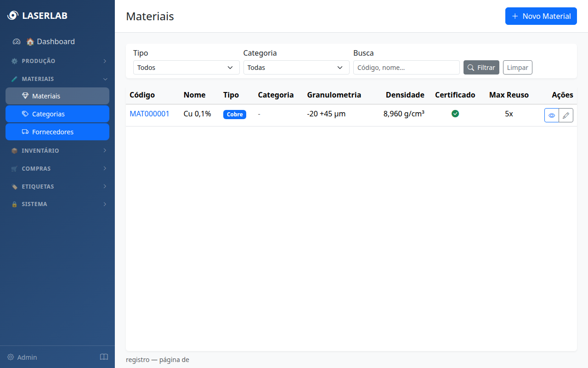Click the book icon at bottom sidebar
Viewport: 588px width, 368px height.
pyautogui.click(x=104, y=357)
